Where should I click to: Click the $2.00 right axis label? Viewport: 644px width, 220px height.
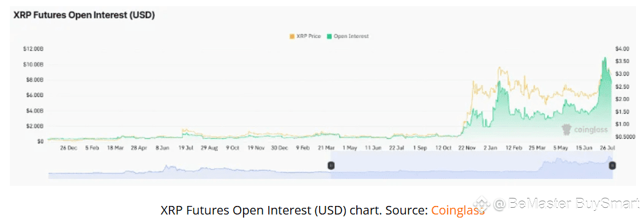point(622,99)
